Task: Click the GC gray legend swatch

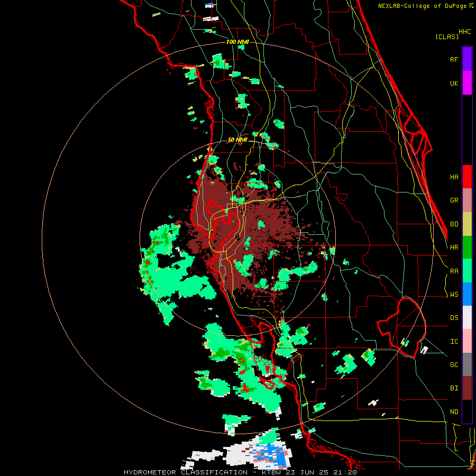Action: [467, 364]
